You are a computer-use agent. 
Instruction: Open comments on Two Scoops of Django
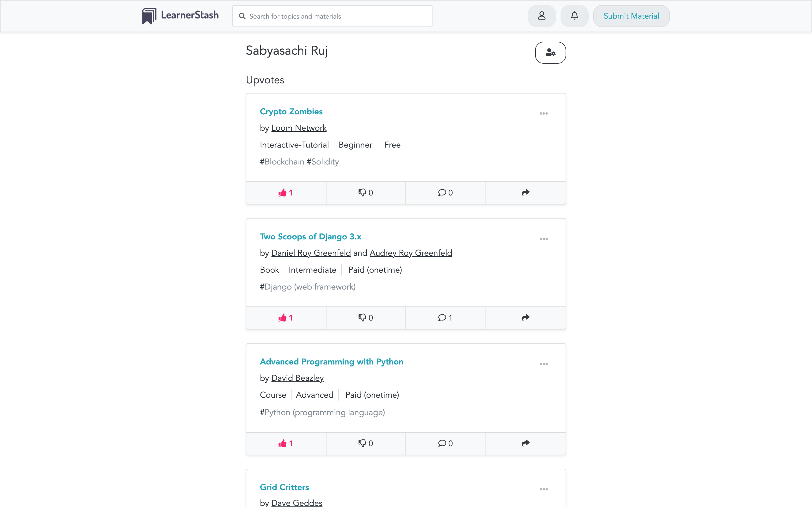tap(445, 318)
